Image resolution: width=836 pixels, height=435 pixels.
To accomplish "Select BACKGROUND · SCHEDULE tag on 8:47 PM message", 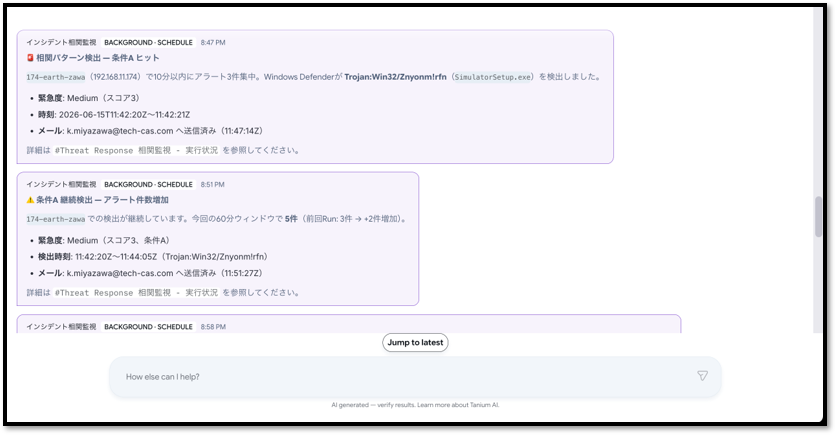I will tap(148, 43).
